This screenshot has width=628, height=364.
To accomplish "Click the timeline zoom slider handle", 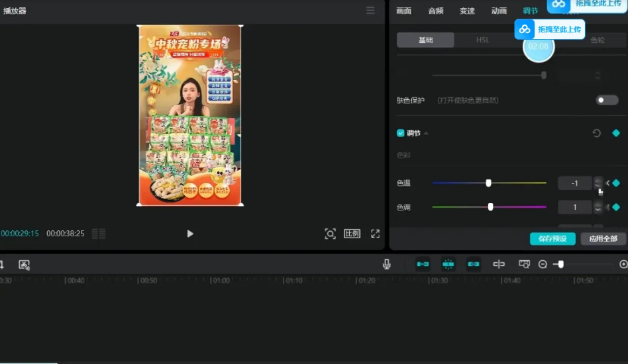I will [x=560, y=264].
